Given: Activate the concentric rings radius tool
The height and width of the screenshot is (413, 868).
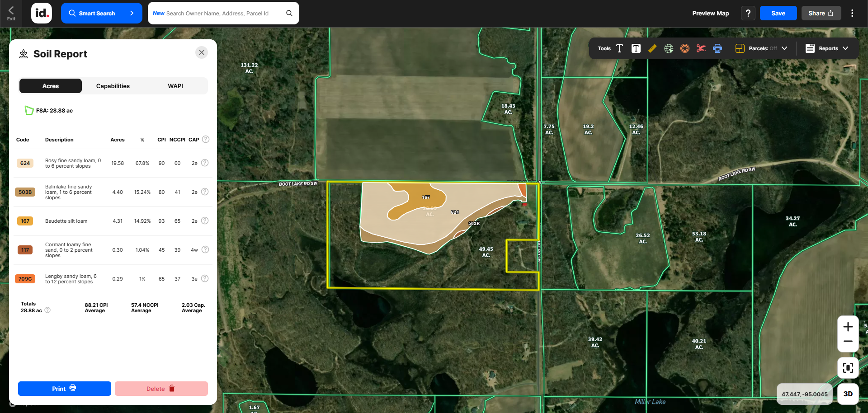Looking at the screenshot, I should 684,48.
